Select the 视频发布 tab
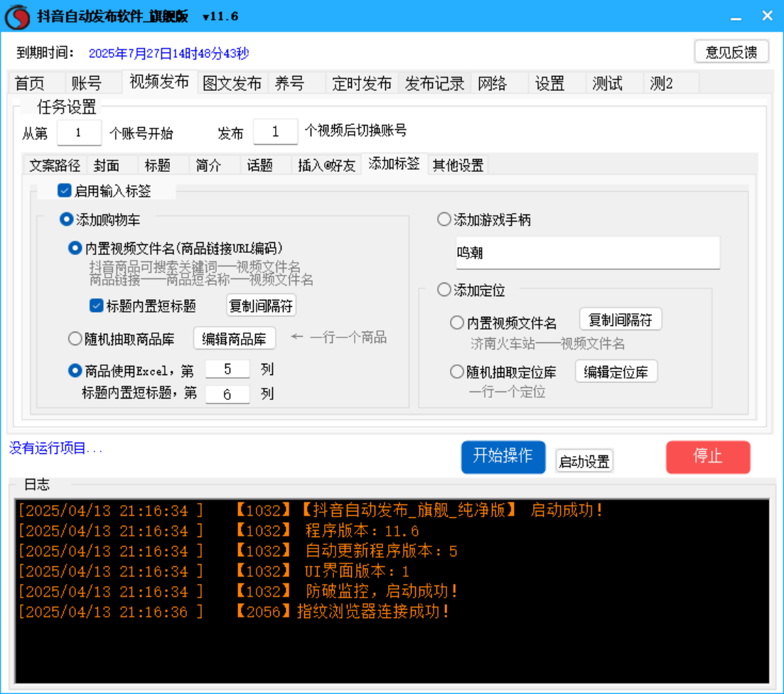The width and height of the screenshot is (784, 694). click(159, 82)
